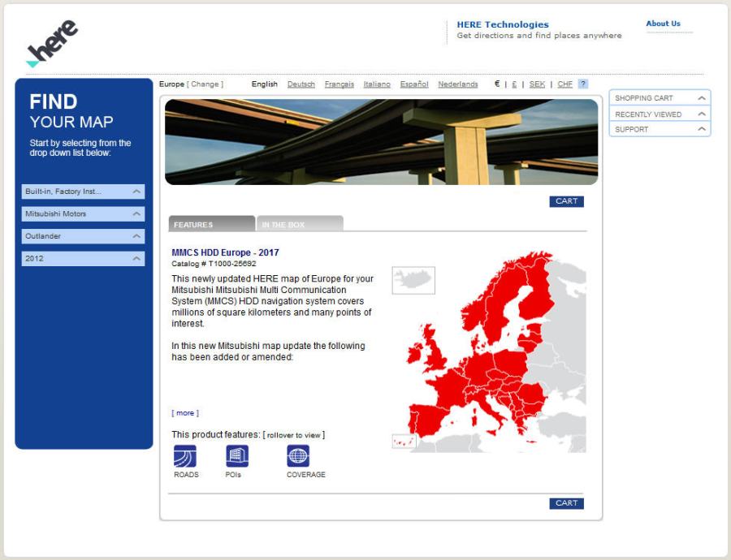Click the Change region link
Viewport: 731px width, 560px height.
coord(205,84)
